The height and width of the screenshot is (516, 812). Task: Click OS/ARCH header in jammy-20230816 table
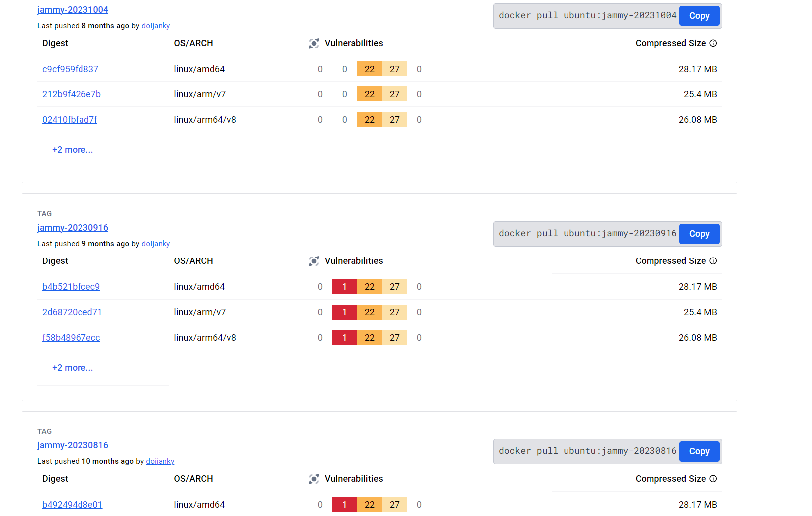coord(193,479)
